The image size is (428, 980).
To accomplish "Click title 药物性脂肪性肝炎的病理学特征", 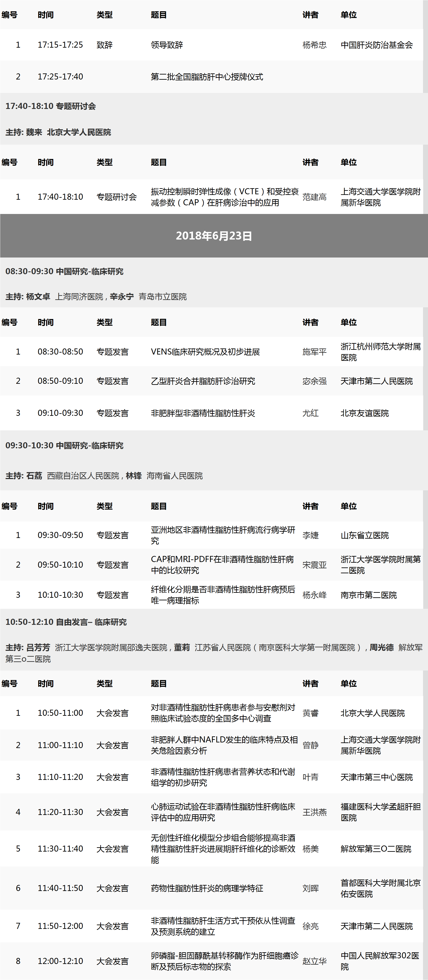I will (207, 888).
